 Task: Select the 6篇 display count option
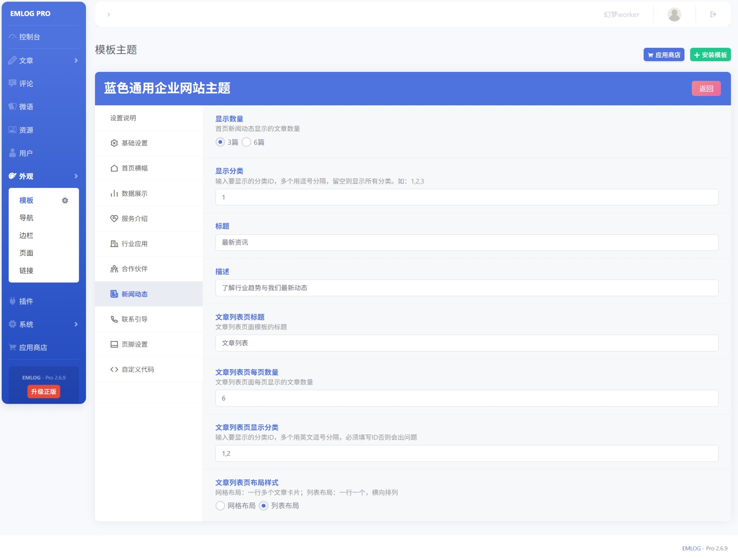click(x=246, y=142)
